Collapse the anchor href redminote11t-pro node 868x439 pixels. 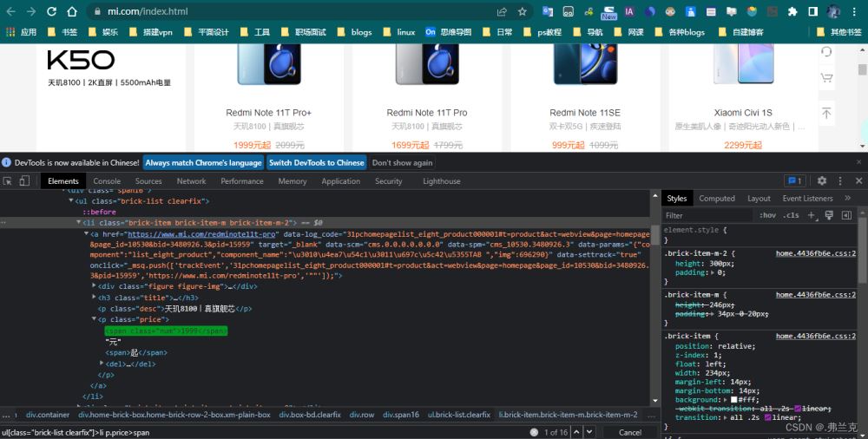pyautogui.click(x=86, y=233)
